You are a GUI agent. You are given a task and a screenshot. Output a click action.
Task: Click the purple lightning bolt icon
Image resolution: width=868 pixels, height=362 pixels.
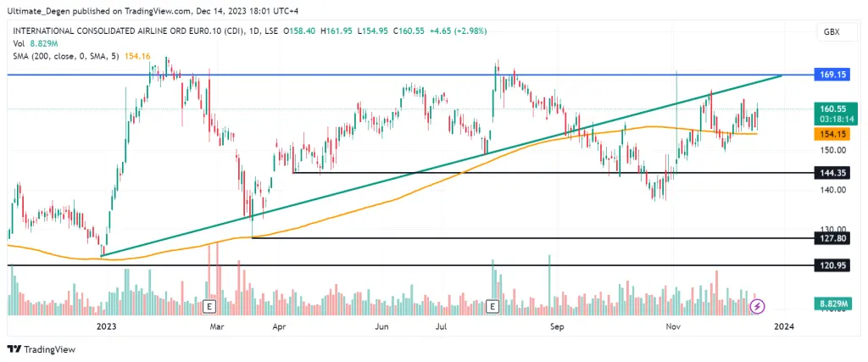(758, 305)
